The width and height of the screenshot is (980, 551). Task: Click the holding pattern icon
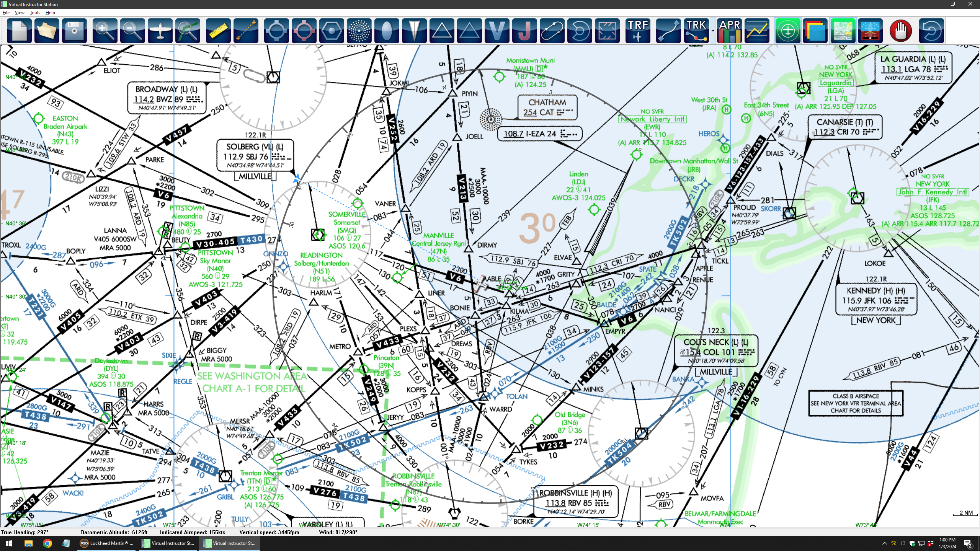click(x=552, y=31)
